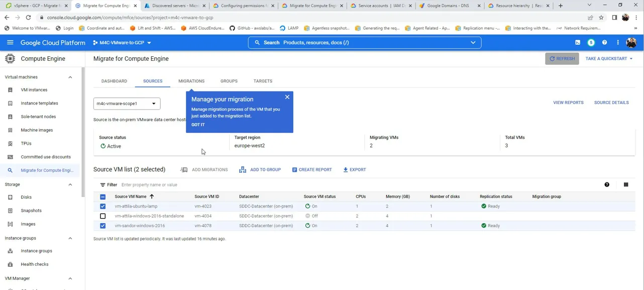Click the Instance groups item icon
Viewport: 644px width, 290px height.
pyautogui.click(x=10, y=251)
